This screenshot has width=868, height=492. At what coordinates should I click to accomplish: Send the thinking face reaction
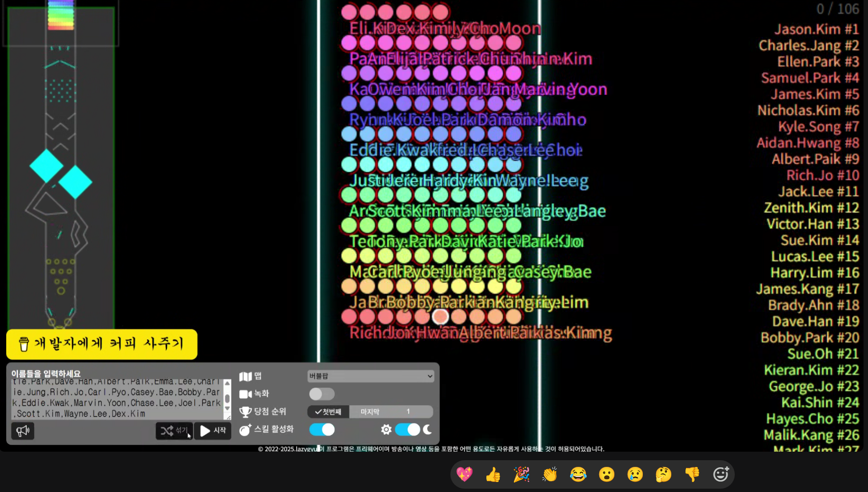click(664, 474)
